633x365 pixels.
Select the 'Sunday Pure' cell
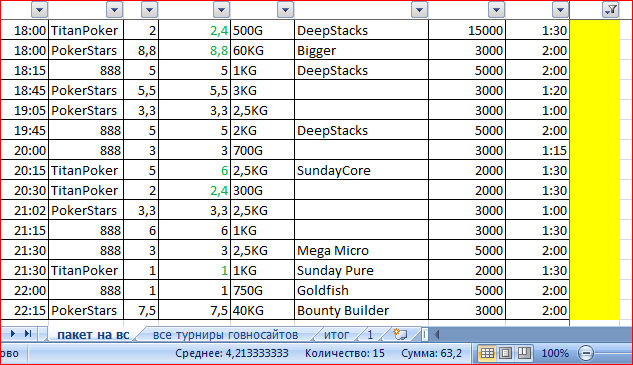pyautogui.click(x=361, y=270)
